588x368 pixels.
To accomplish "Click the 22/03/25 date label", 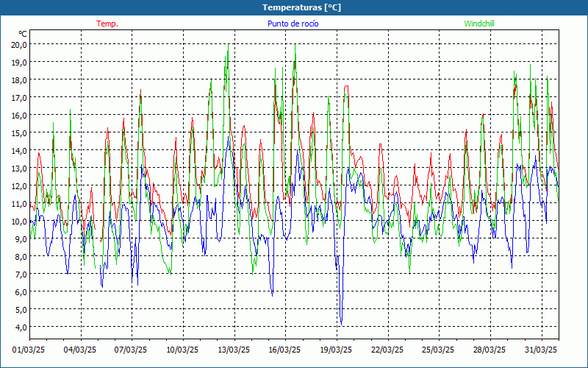I will click(x=387, y=350).
